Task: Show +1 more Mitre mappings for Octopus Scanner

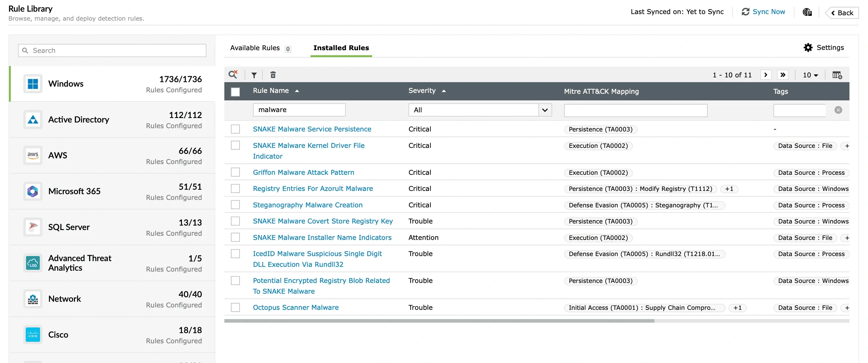Action: [737, 308]
